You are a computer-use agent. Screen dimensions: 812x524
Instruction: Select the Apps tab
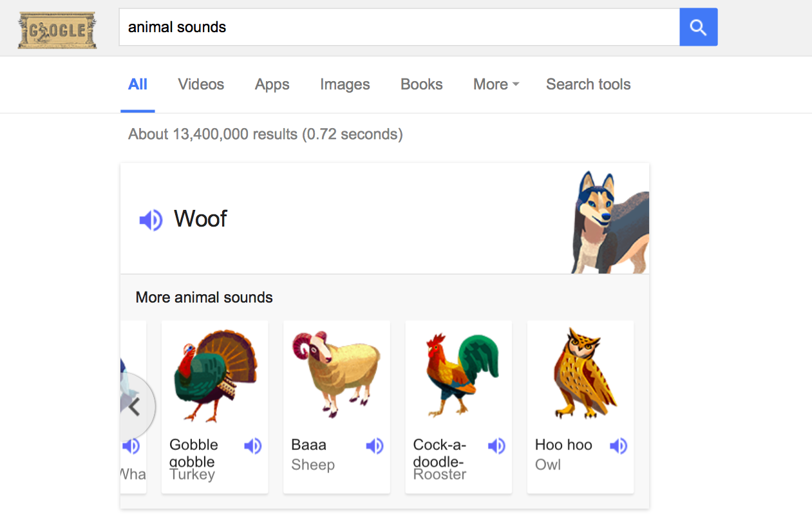(272, 84)
